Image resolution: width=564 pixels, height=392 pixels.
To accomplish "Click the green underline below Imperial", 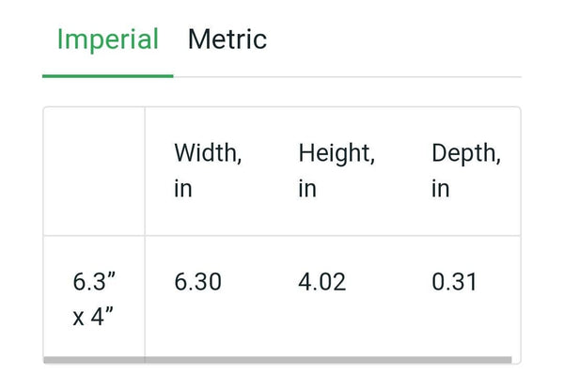I will (x=108, y=76).
